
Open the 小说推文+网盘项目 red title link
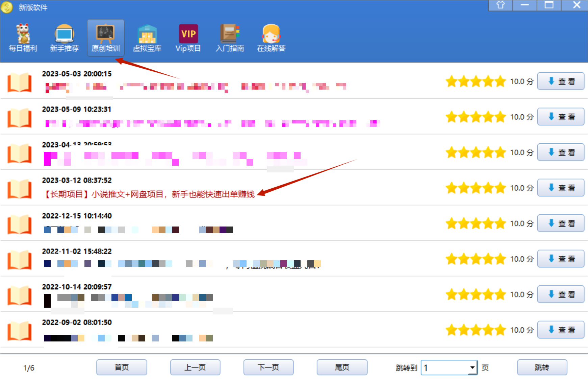tap(150, 194)
